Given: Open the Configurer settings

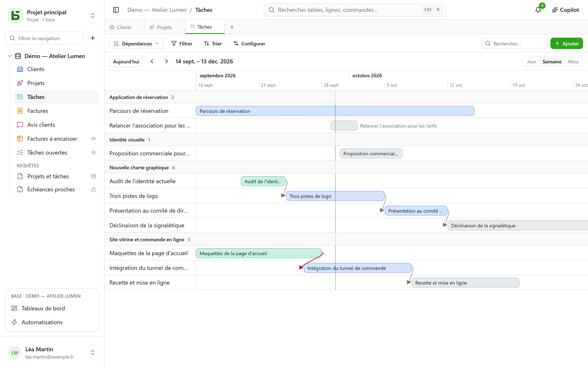Looking at the screenshot, I should [x=249, y=43].
